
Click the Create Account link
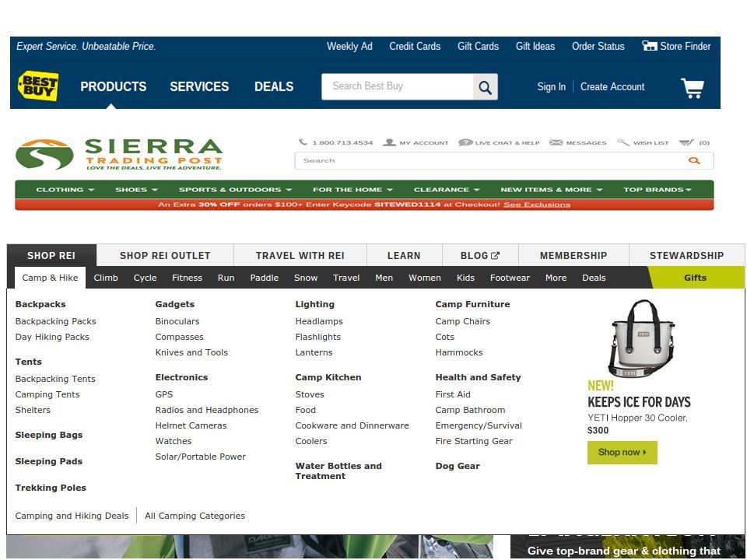(612, 86)
